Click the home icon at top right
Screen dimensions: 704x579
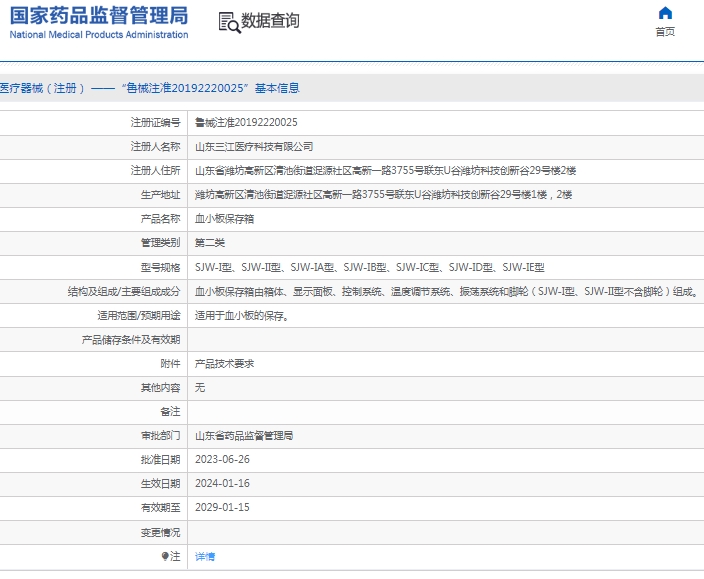pos(665,13)
